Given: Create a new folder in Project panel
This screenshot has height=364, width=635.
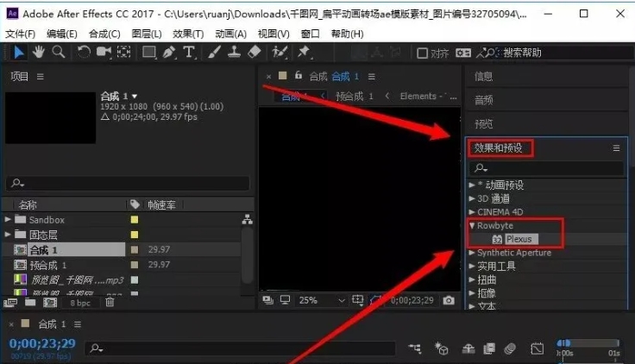Looking at the screenshot, I should pyautogui.click(x=30, y=302).
